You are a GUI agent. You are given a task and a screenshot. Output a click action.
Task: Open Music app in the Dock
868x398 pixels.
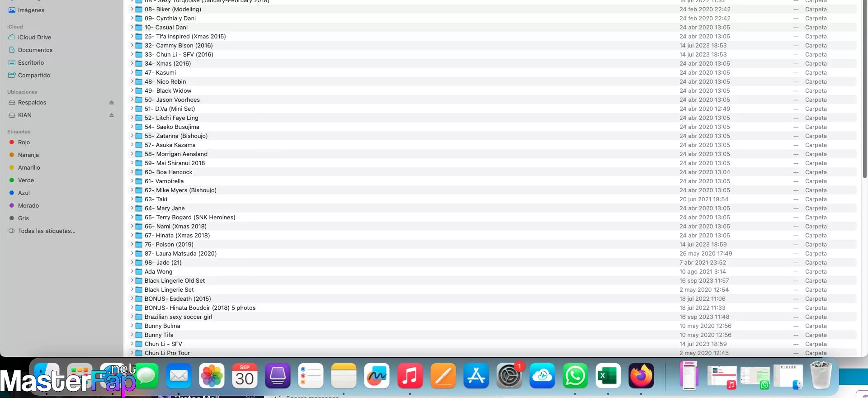410,376
